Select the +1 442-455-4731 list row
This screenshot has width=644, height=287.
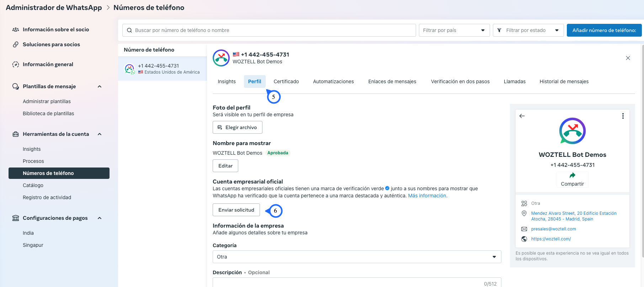pyautogui.click(x=163, y=69)
